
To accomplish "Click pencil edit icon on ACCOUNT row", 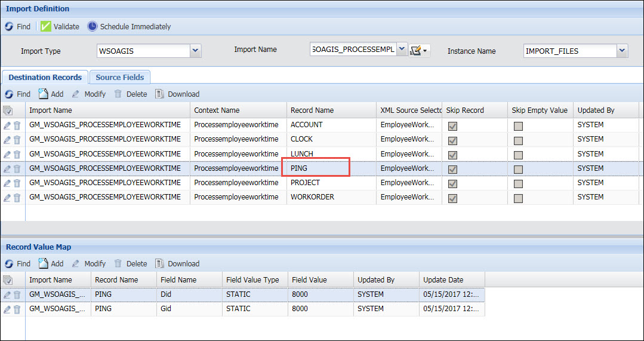I will [7, 125].
